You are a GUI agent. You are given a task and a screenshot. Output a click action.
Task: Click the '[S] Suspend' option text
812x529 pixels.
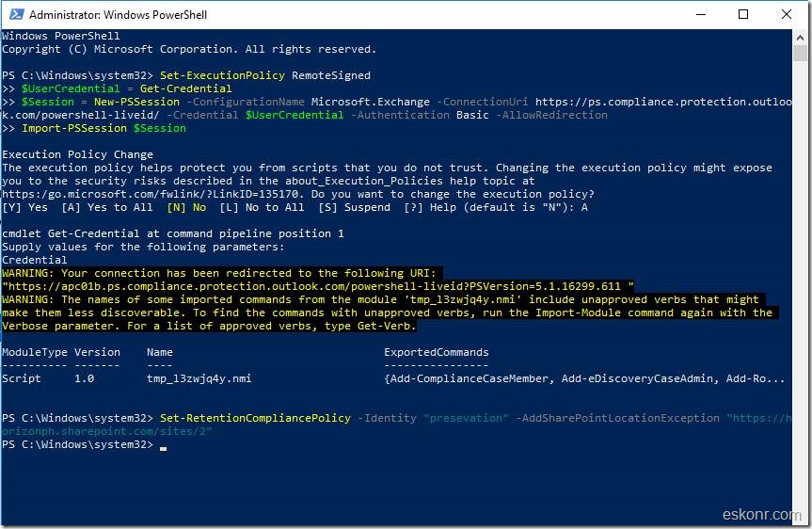pyautogui.click(x=354, y=207)
